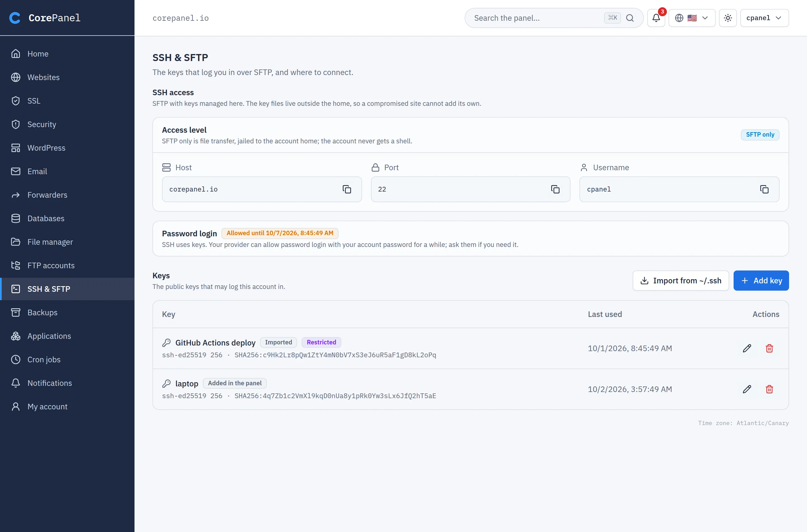Copy the Host value corepanel.io
This screenshot has height=532, width=807.
(x=346, y=189)
